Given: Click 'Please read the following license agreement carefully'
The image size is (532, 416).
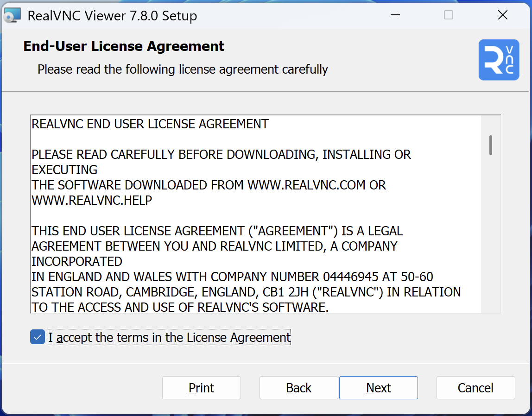Looking at the screenshot, I should (183, 69).
